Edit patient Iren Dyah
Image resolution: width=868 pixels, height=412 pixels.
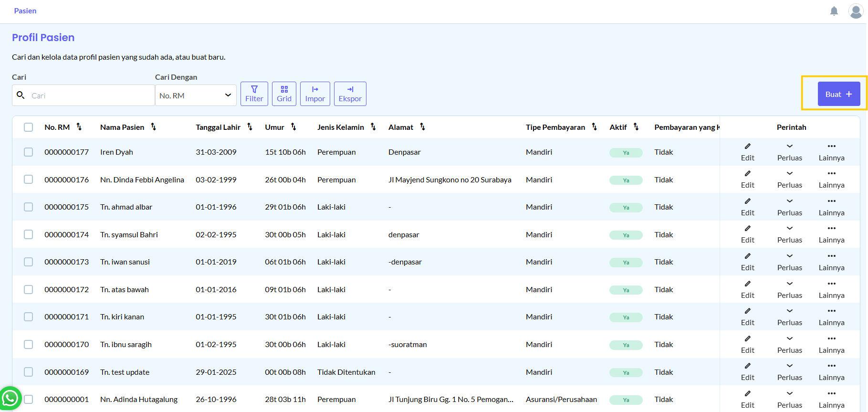pos(748,152)
